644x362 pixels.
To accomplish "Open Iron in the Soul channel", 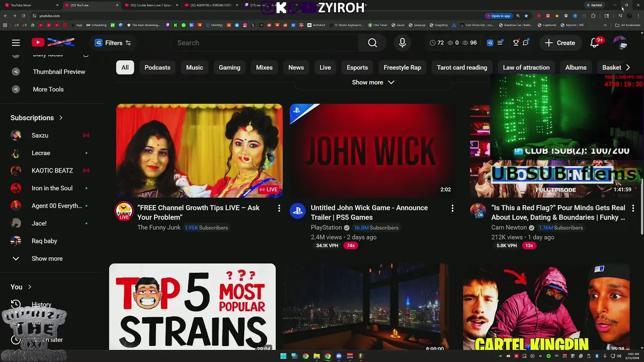I will (52, 188).
